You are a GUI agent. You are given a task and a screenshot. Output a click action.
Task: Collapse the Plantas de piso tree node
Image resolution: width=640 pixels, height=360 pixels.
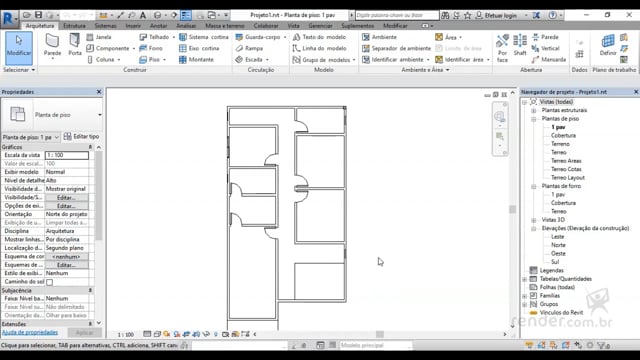(533, 119)
